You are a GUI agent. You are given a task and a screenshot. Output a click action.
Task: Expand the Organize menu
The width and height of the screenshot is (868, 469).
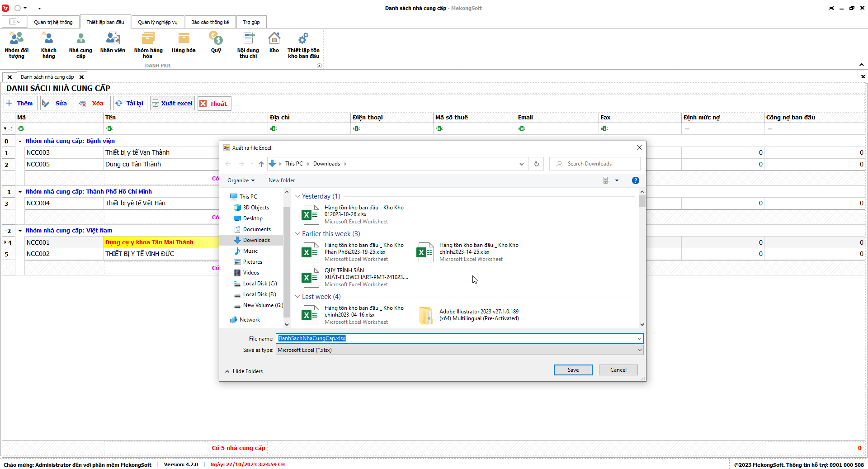click(241, 180)
